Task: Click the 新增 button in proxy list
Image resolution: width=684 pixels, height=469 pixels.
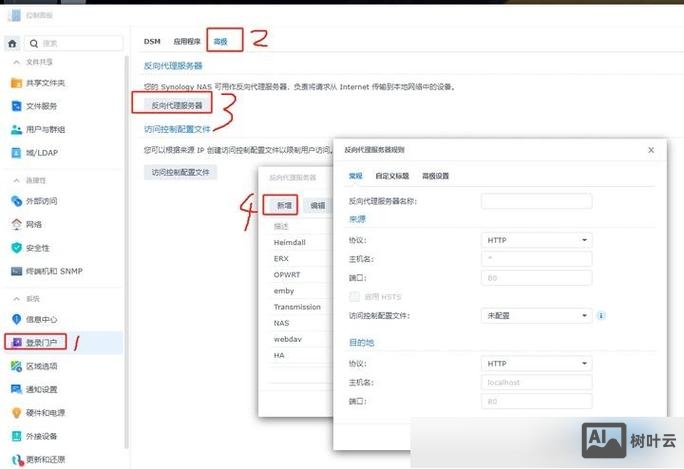Action: click(x=284, y=205)
